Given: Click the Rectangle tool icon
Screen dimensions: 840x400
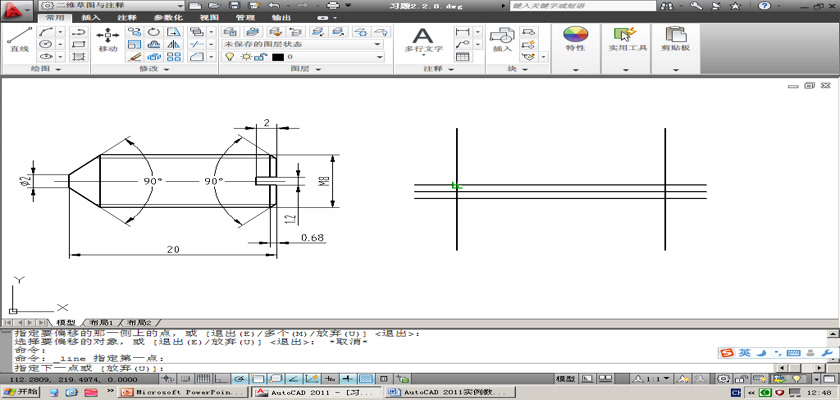Looking at the screenshot, I should (x=79, y=44).
